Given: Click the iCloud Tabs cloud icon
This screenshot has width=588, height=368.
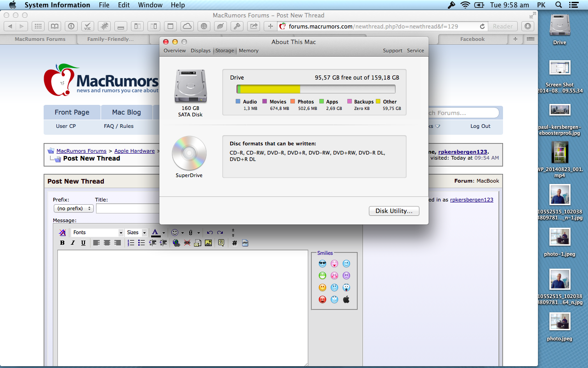Looking at the screenshot, I should 187,26.
